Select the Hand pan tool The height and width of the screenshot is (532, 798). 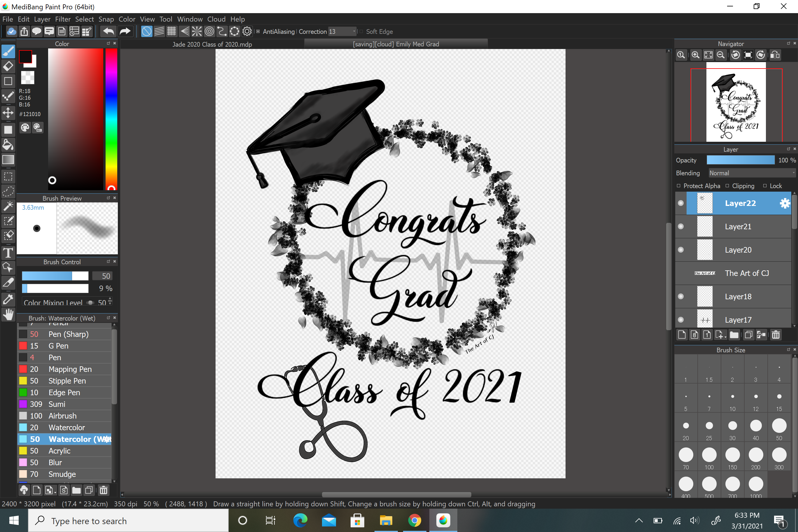click(8, 314)
